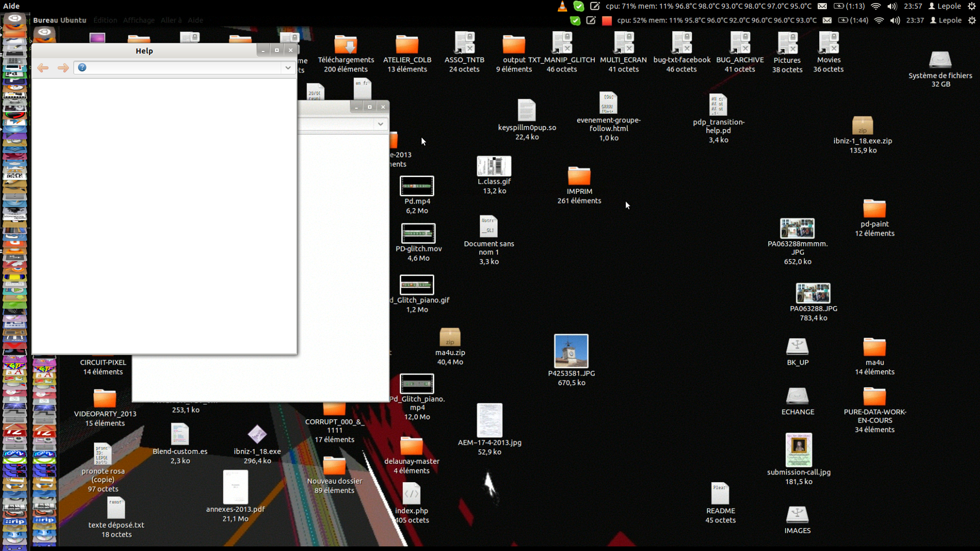
Task: Expand the Help window location dropdown
Action: point(288,68)
